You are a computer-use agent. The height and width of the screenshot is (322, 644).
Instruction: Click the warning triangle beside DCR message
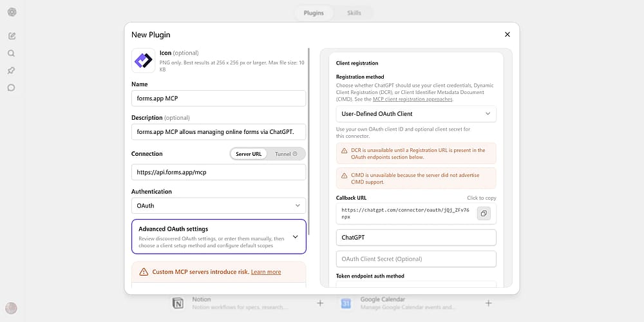click(344, 150)
